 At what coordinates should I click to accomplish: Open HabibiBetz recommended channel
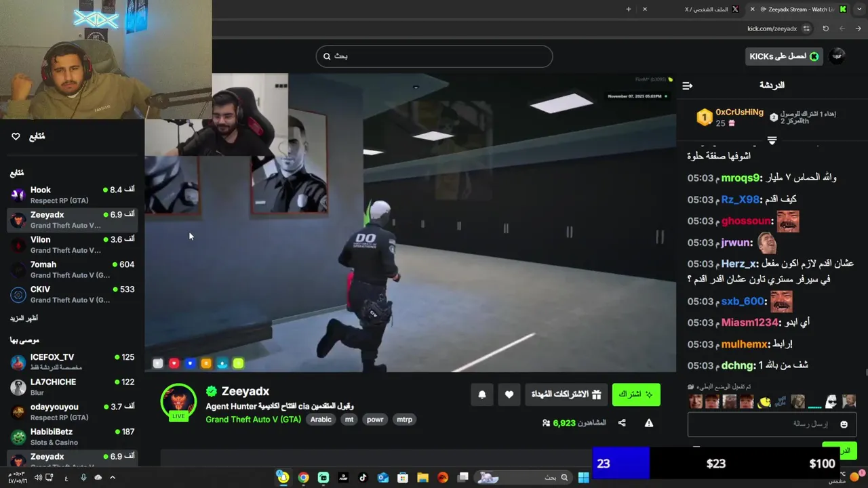[x=71, y=436]
